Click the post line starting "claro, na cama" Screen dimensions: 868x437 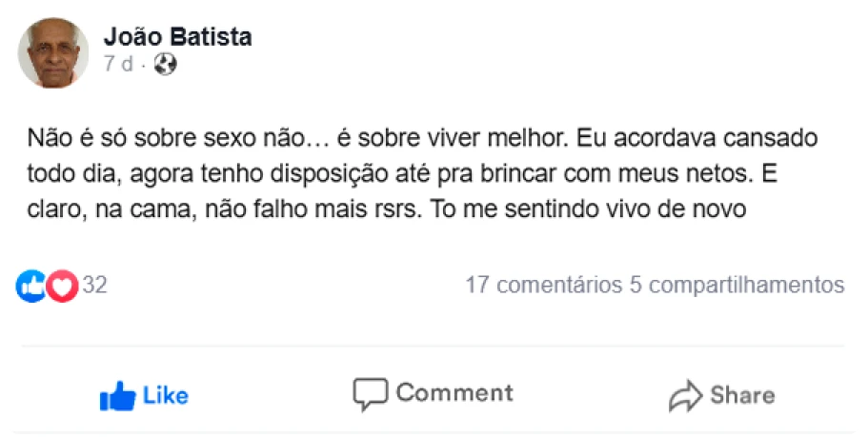tap(392, 209)
